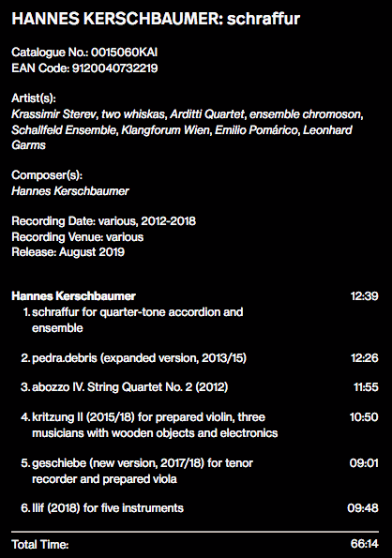Viewport: 392px width, 558px height.
Task: Open artist Krassimir Sterev
Action: [54, 114]
